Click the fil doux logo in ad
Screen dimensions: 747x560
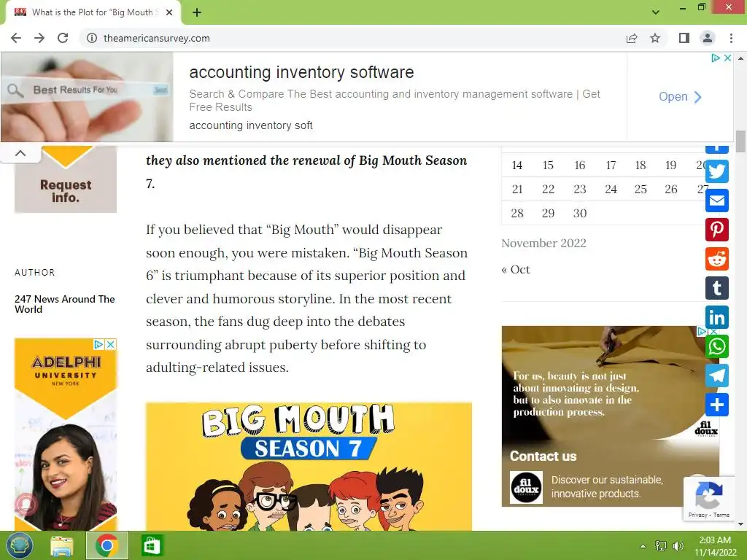[526, 487]
